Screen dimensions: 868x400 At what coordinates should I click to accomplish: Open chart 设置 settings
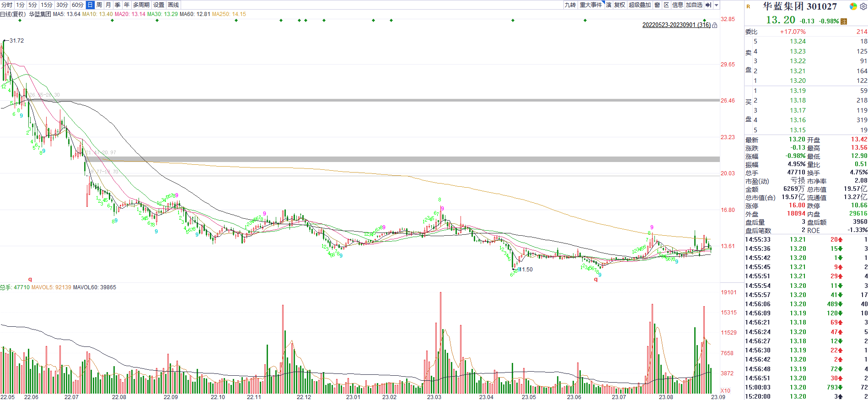(159, 5)
